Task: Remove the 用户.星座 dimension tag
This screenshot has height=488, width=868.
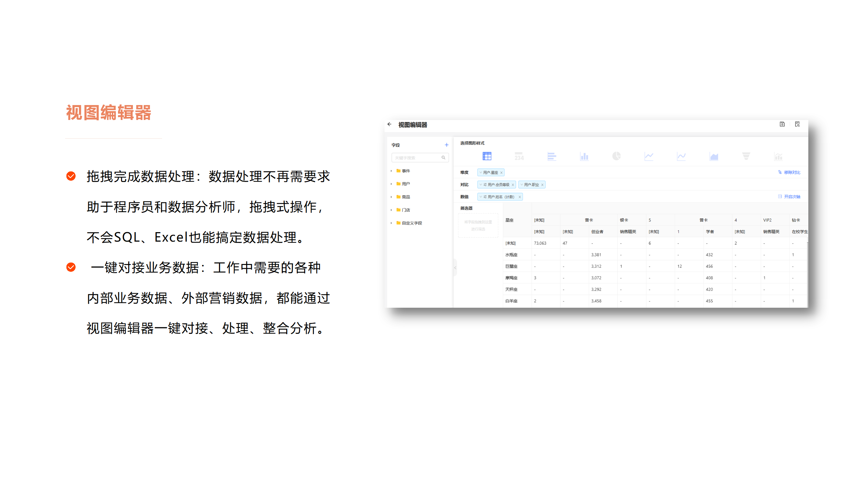Action: (501, 173)
